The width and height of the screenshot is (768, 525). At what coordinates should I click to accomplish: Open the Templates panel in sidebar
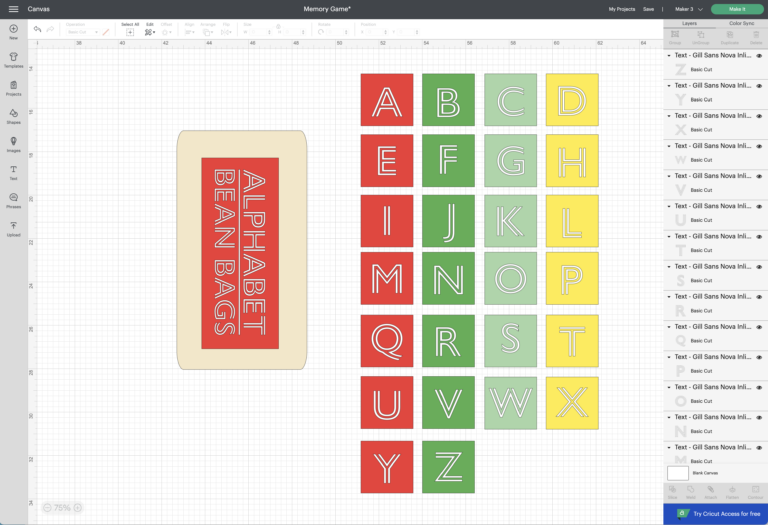tap(13, 59)
